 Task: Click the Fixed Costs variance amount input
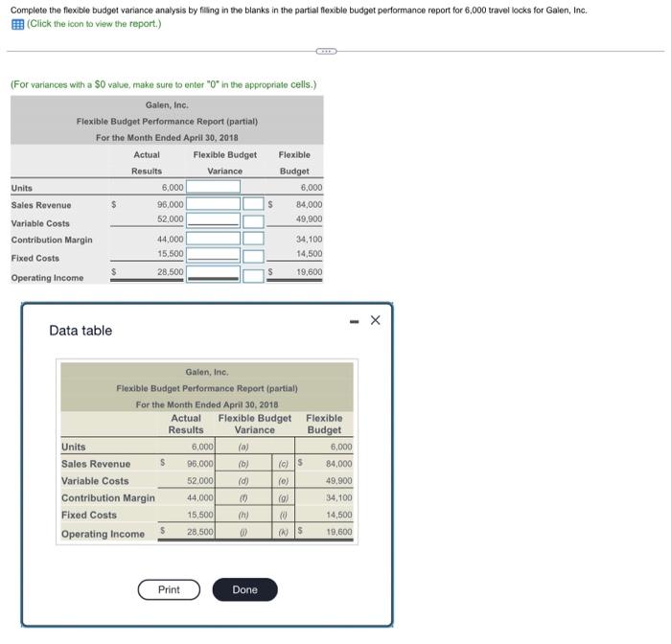click(x=213, y=255)
